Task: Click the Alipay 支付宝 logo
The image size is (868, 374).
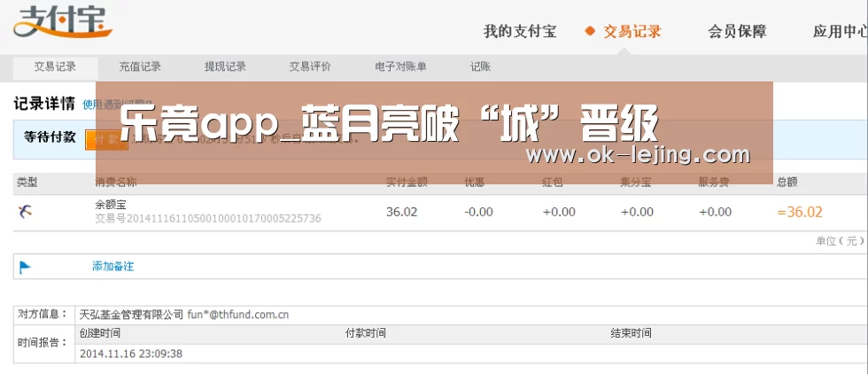Action: click(63, 22)
